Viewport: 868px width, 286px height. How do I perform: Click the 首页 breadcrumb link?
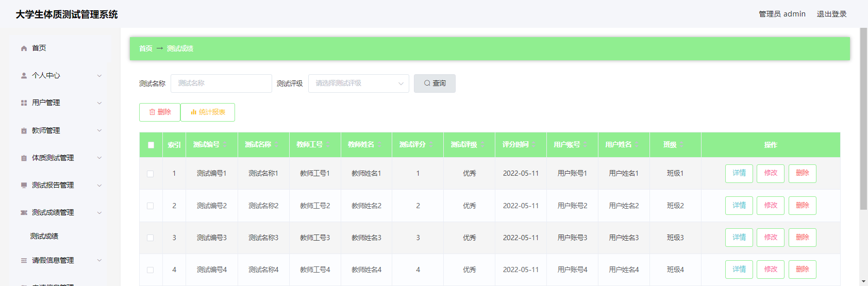click(146, 48)
